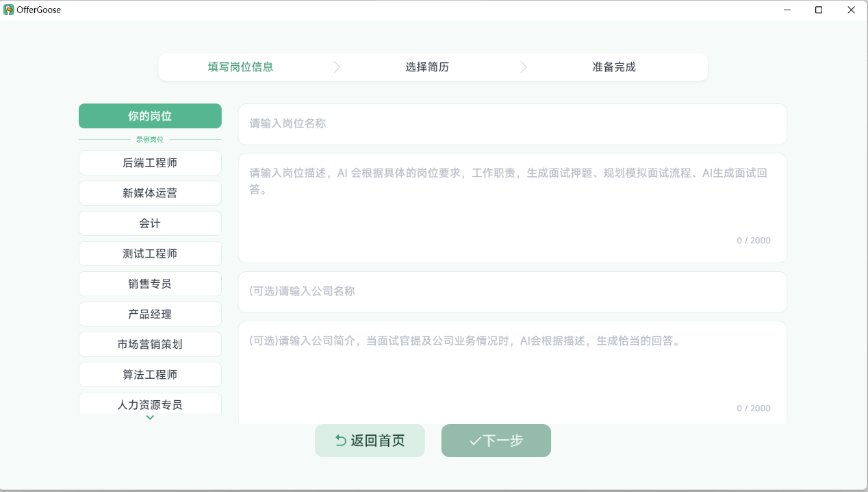868x492 pixels.
Task: Click into the job description text area
Action: [x=513, y=208]
